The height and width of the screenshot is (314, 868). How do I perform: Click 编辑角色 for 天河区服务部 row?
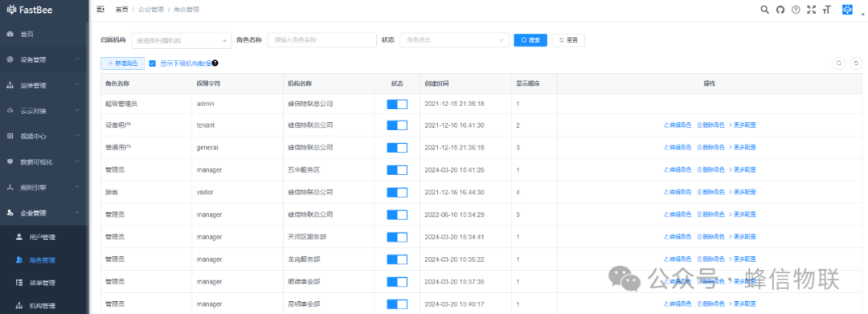[678, 237]
